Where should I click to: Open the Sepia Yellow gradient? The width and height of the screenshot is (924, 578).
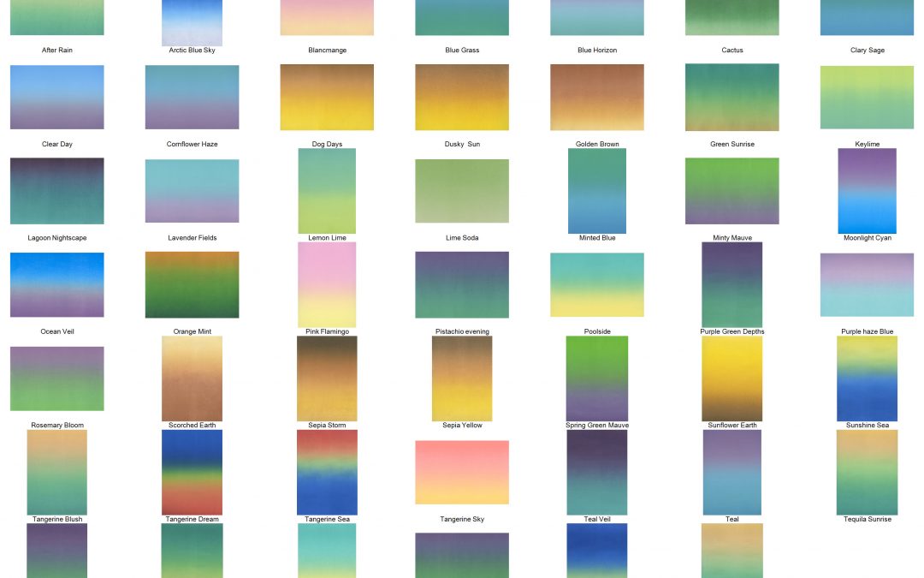pyautogui.click(x=462, y=378)
